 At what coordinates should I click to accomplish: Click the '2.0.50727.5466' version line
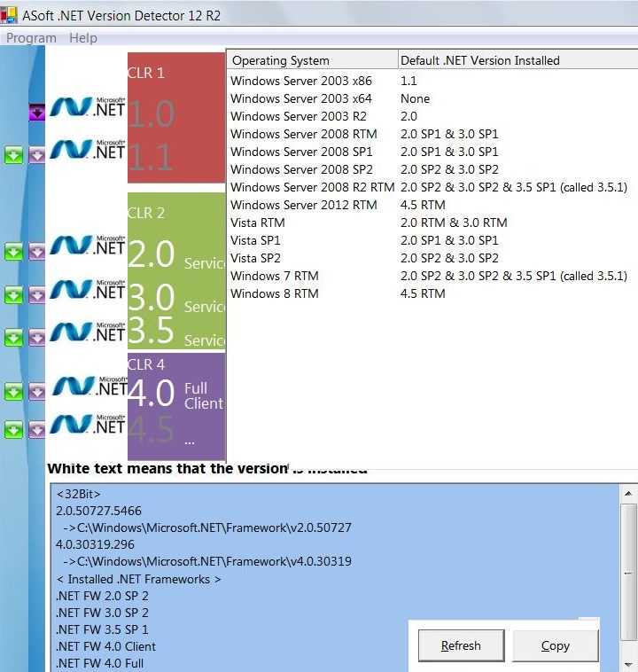click(x=98, y=511)
